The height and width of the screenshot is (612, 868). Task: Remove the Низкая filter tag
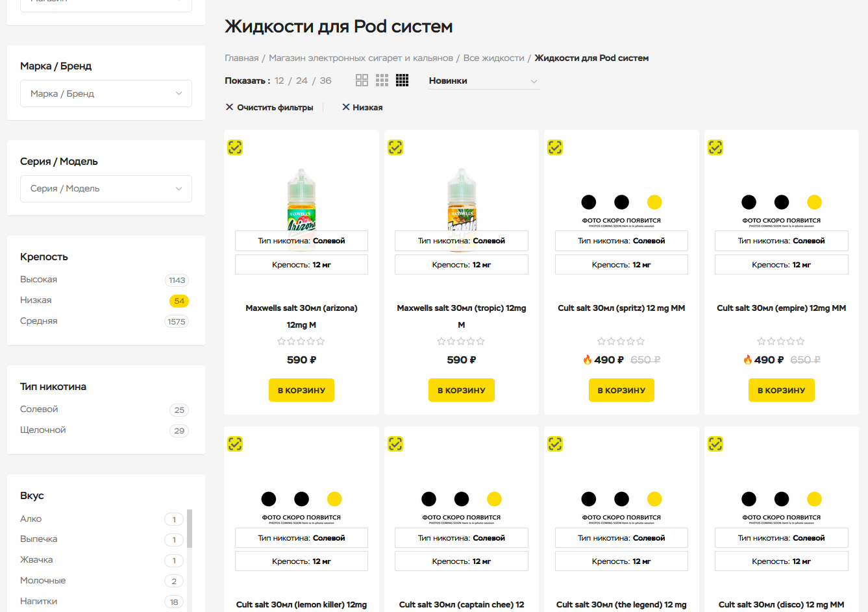[x=362, y=107]
